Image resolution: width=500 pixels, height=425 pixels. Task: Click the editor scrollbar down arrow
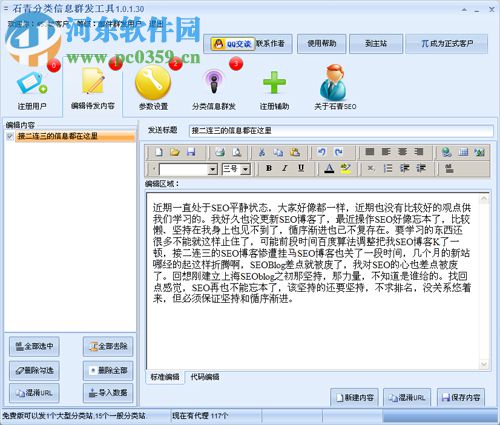click(484, 364)
